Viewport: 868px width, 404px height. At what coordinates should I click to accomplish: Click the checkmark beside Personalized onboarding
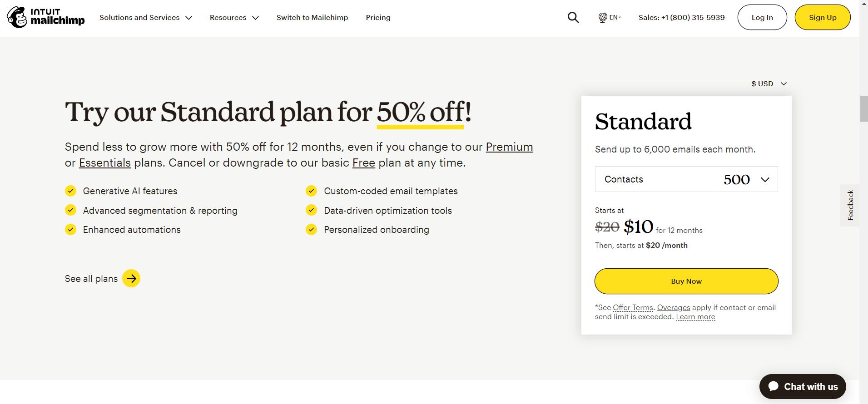(311, 230)
